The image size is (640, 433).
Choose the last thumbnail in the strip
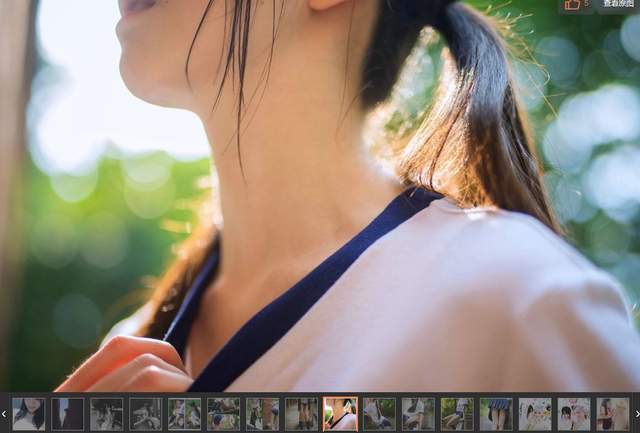tap(612, 413)
